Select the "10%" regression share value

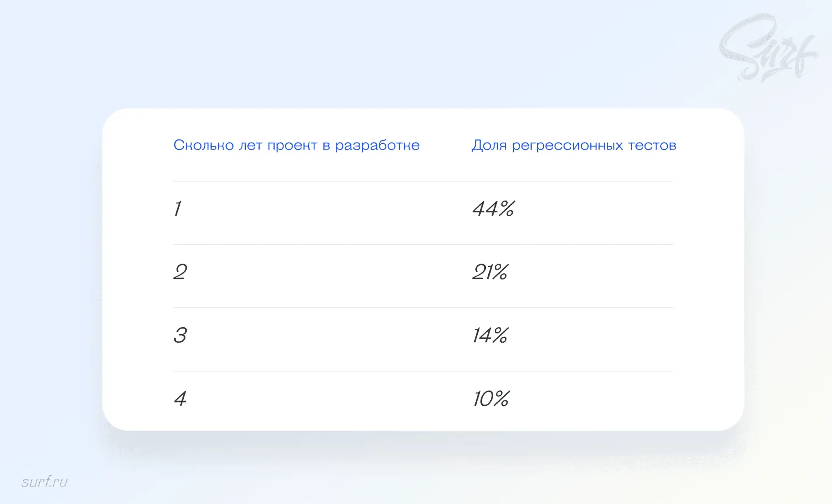(x=491, y=399)
